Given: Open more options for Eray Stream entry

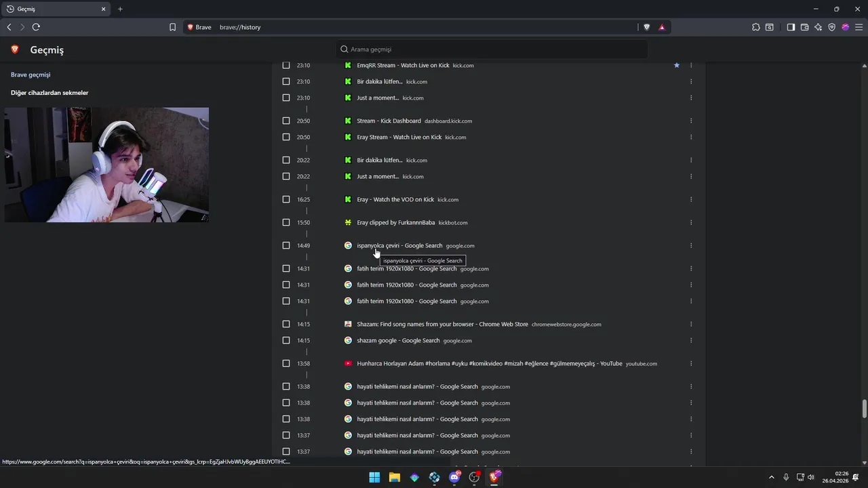Looking at the screenshot, I should (x=691, y=137).
